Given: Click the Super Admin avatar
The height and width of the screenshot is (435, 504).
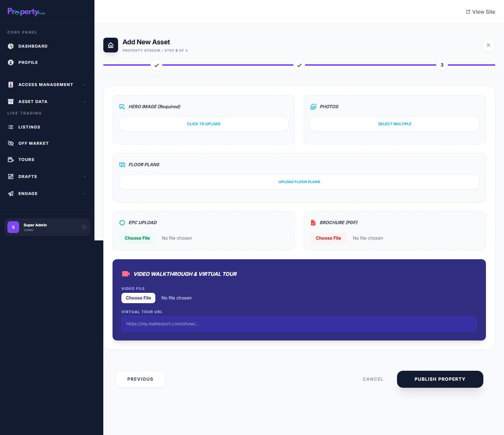Looking at the screenshot, I should pos(13,227).
